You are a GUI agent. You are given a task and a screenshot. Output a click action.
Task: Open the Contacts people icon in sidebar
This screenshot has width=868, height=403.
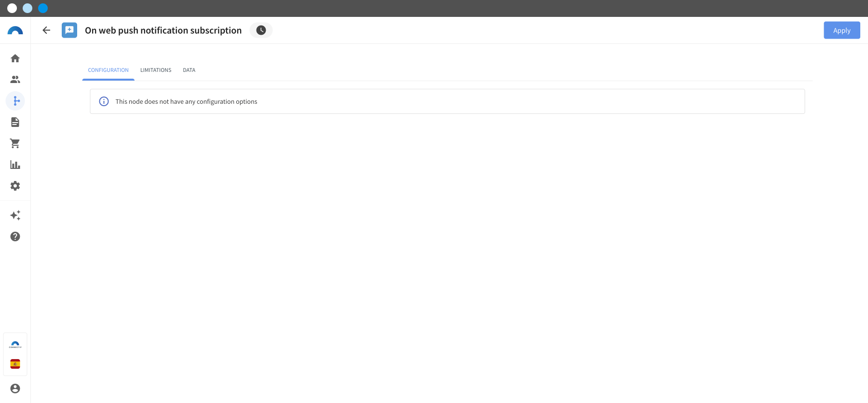(15, 80)
